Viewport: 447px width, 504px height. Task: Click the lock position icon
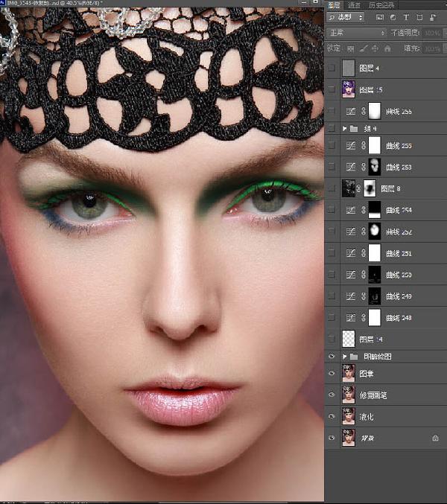(375, 48)
